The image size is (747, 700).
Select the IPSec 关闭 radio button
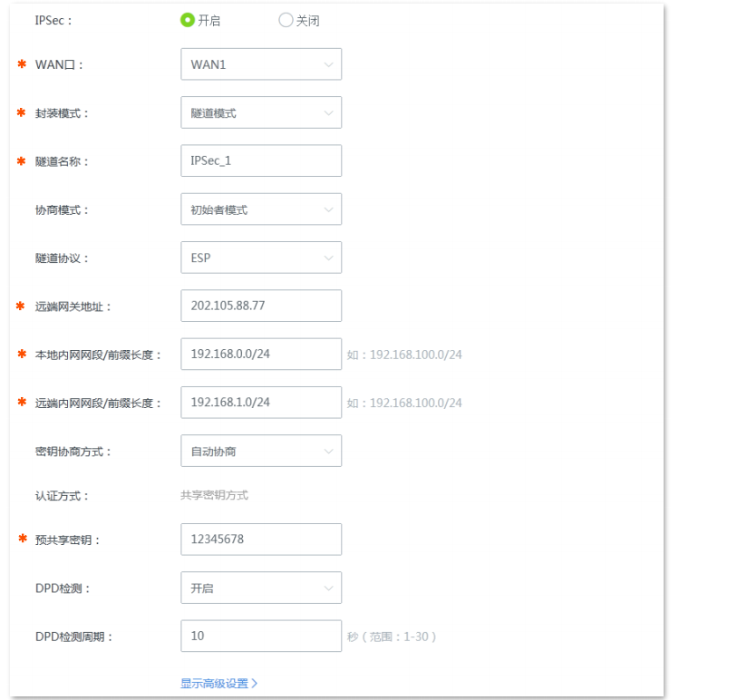286,20
